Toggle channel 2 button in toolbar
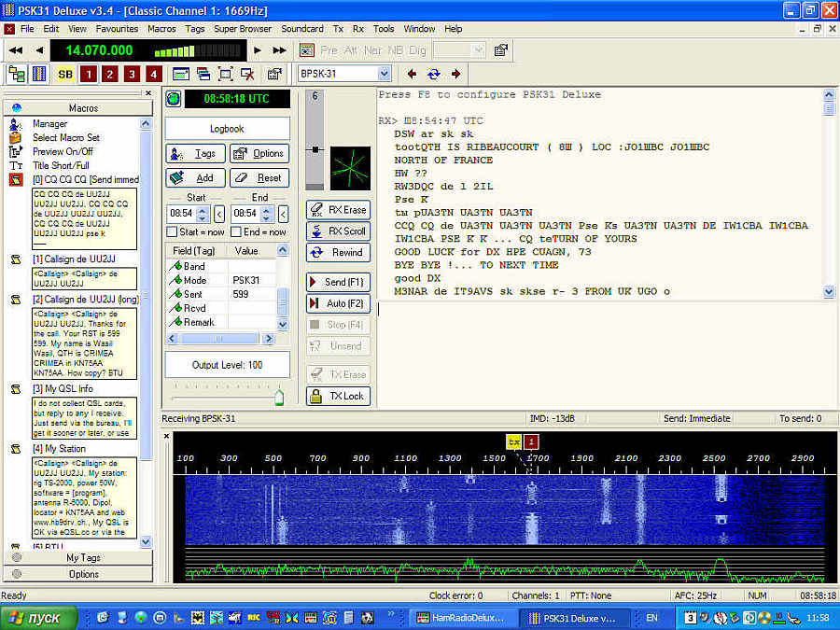Image resolution: width=840 pixels, height=630 pixels. pos(110,74)
